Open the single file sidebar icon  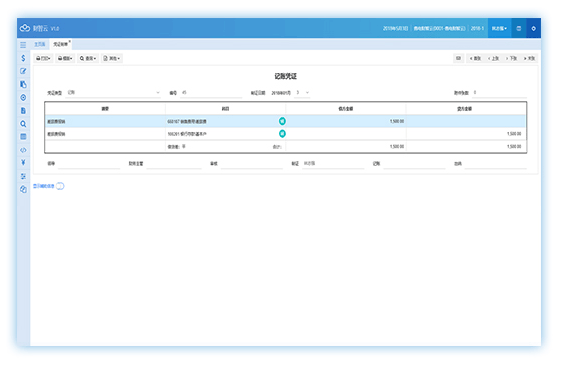tap(23, 111)
